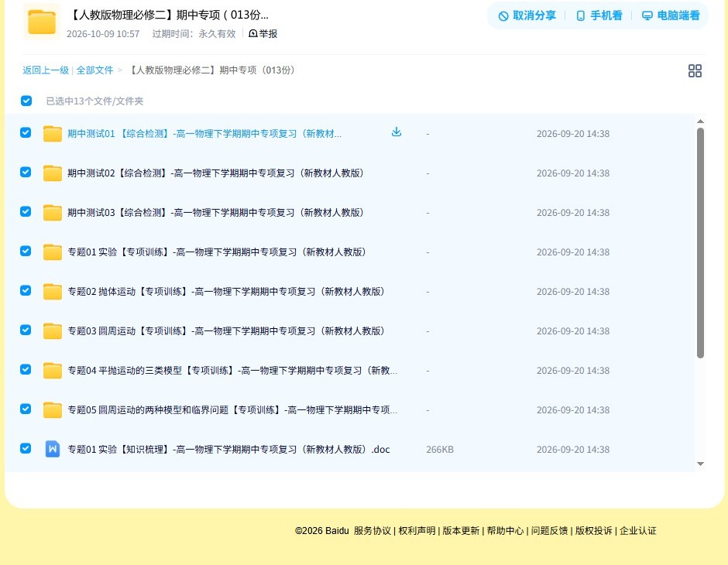Download 期中测试01 folder via download icon
This screenshot has height=565, width=728.
[396, 132]
